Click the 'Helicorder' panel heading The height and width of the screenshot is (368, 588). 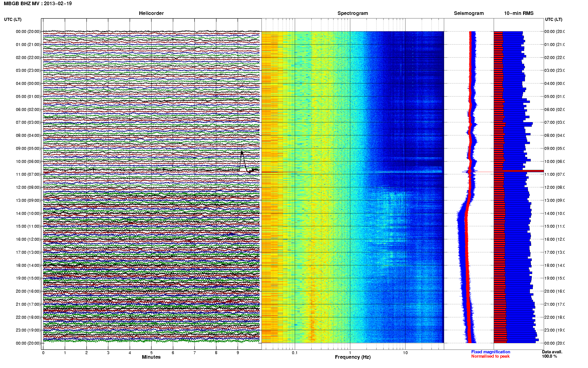[151, 13]
